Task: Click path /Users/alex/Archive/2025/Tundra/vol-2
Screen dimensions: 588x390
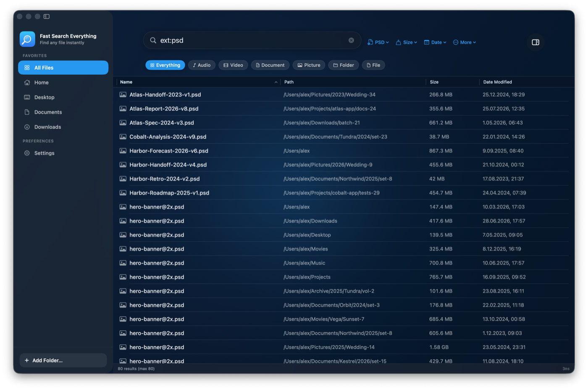Action: tap(329, 291)
